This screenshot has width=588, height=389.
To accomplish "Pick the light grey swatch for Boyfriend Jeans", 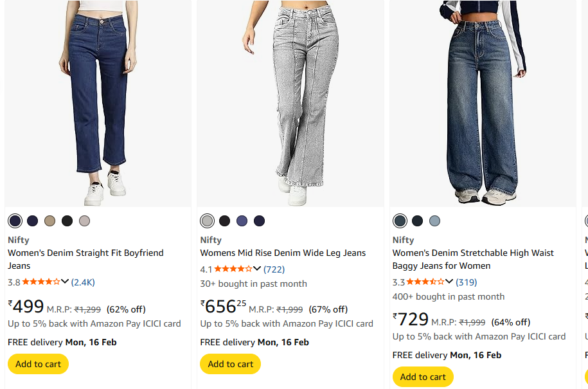I will pyautogui.click(x=84, y=221).
